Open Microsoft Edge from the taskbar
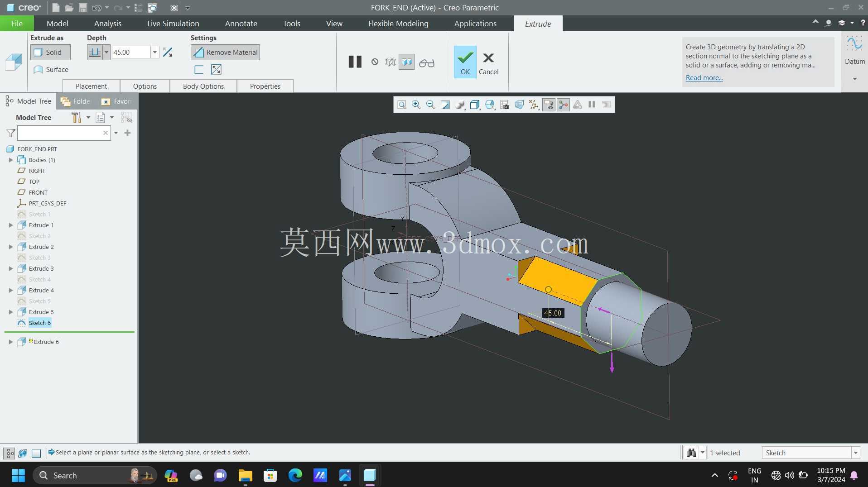The width and height of the screenshot is (868, 487). (x=295, y=475)
